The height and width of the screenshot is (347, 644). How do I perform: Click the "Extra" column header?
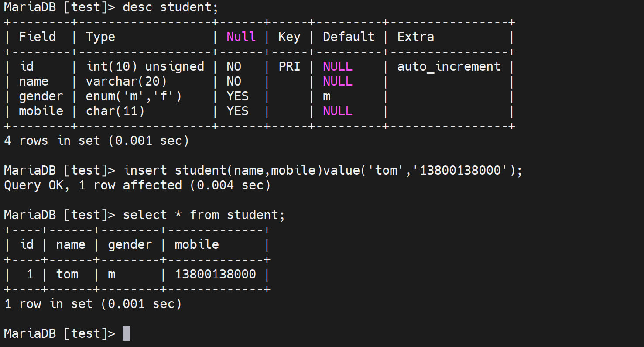pos(415,37)
